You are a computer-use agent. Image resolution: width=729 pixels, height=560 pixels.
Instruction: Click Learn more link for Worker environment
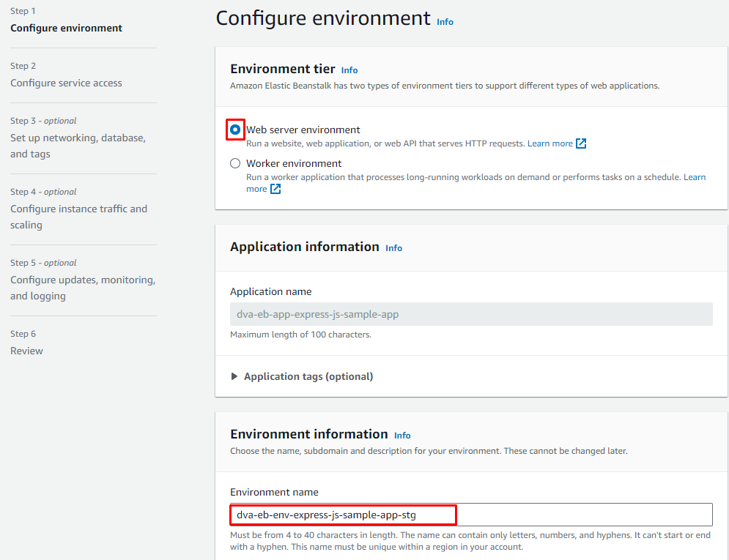click(694, 177)
